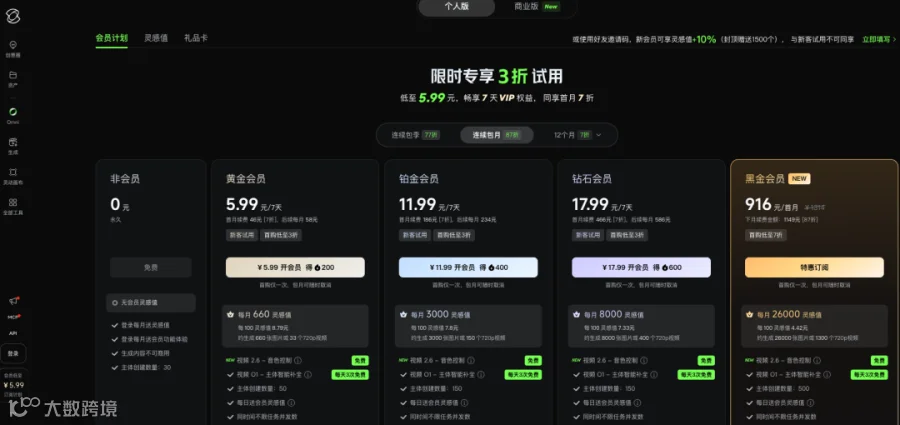Screen dimensions: 900x425
Task: Show info for 视频 O1 主体智能补全 in 黄金会员
Action: (x=308, y=375)
